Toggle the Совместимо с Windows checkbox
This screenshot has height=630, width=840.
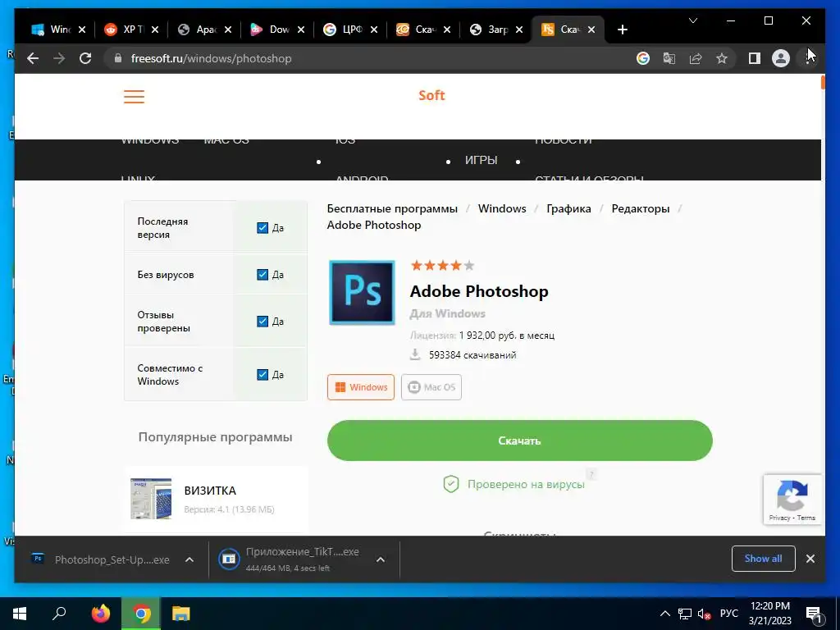[262, 374]
